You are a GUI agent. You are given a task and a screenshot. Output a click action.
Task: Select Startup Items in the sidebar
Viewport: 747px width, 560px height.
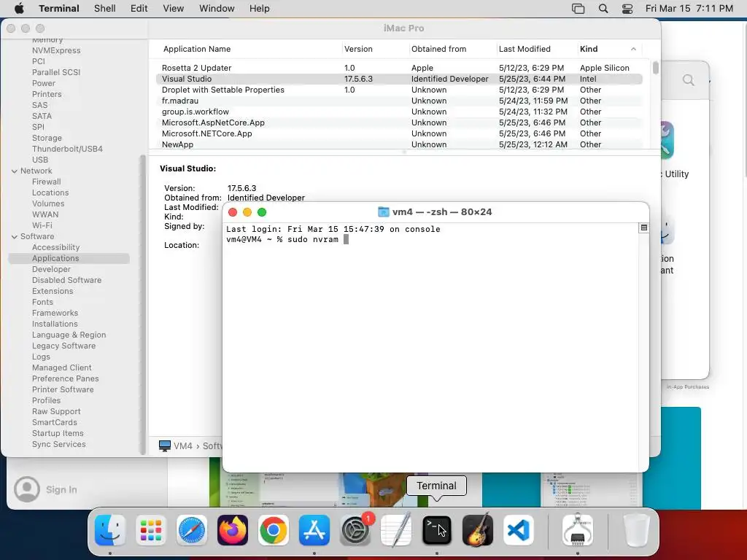[58, 434]
